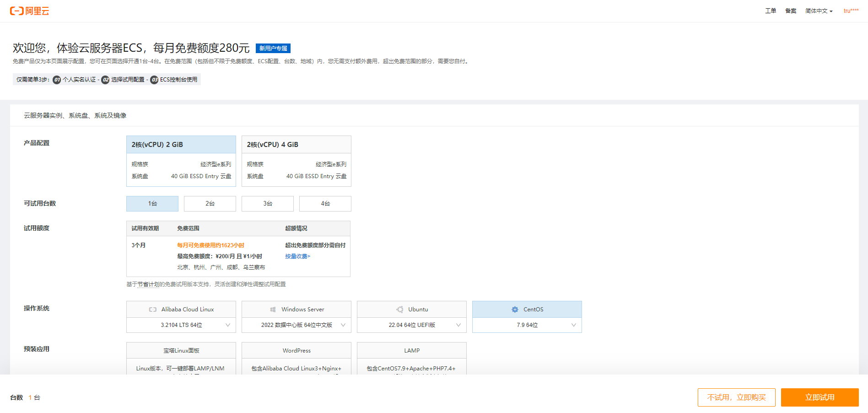Select the 2核(vCPU) 4 GiB configuration
Viewport: 868px width, 413px height.
297,161
